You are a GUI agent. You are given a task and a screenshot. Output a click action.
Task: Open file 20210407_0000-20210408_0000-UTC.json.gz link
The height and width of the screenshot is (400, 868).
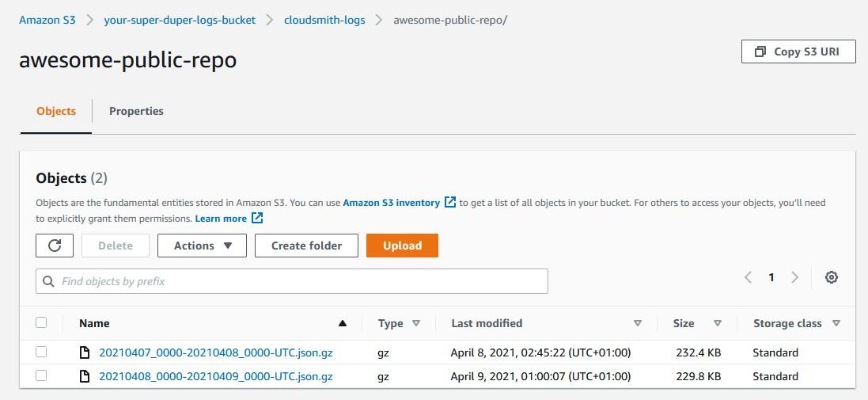coord(216,352)
